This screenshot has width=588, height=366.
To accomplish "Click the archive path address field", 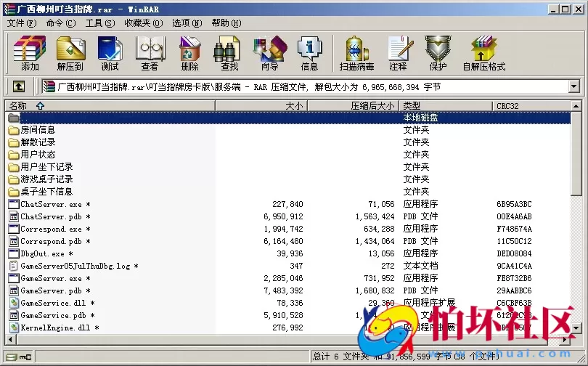I will pyautogui.click(x=305, y=87).
